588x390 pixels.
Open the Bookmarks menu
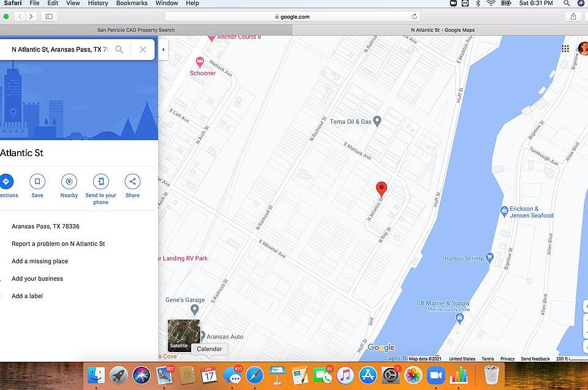pyautogui.click(x=132, y=4)
